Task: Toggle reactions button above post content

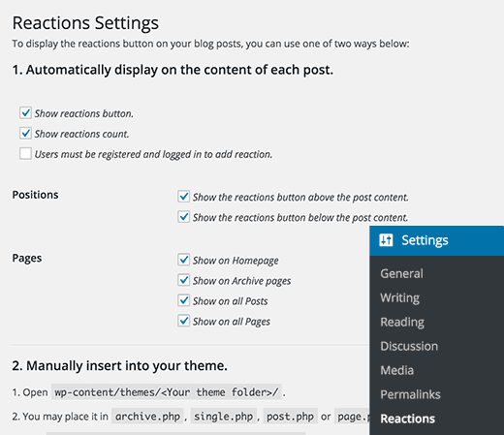Action: tap(183, 197)
